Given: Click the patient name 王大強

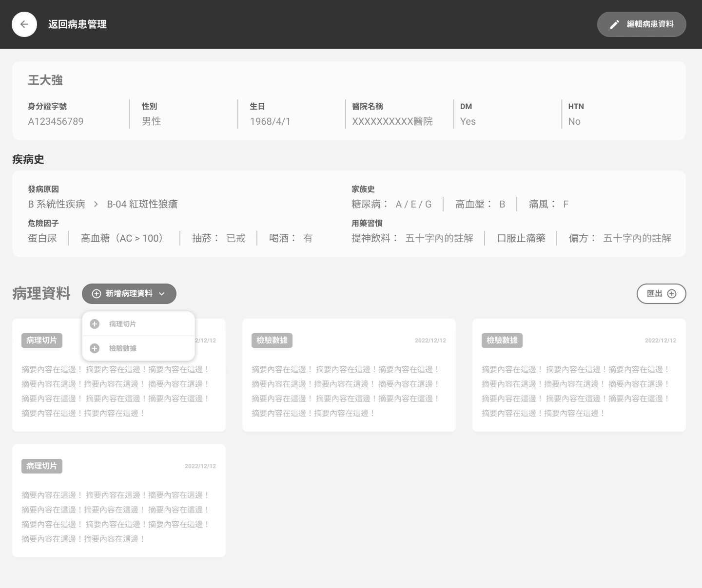Looking at the screenshot, I should click(x=45, y=80).
